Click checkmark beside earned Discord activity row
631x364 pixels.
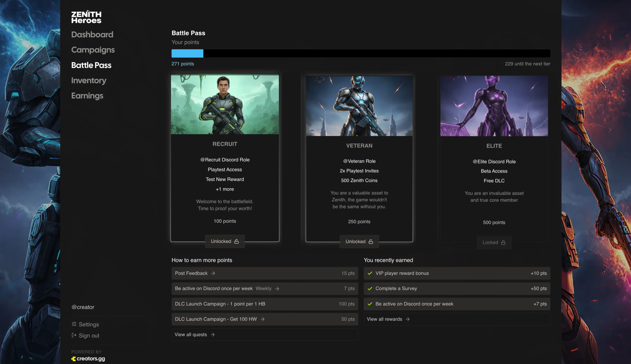370,304
